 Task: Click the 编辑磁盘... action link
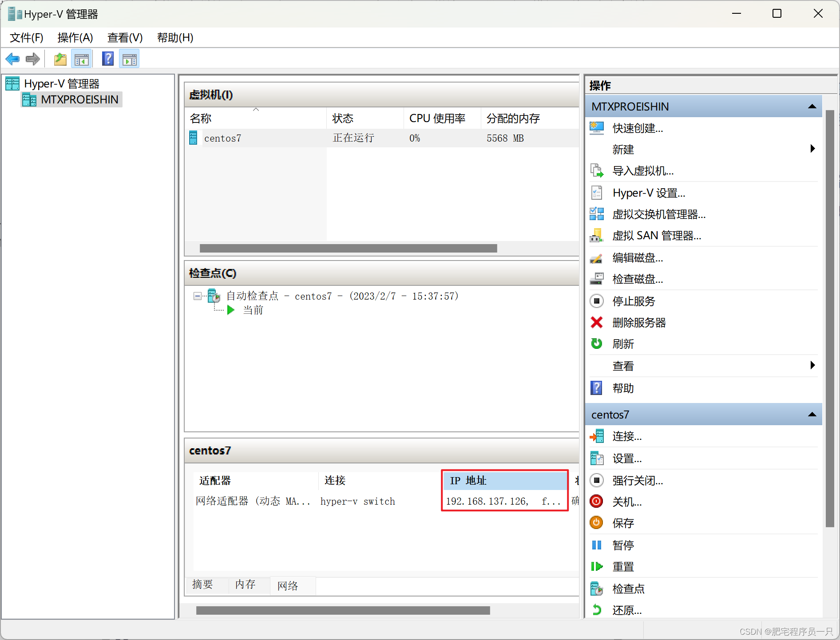click(x=638, y=258)
